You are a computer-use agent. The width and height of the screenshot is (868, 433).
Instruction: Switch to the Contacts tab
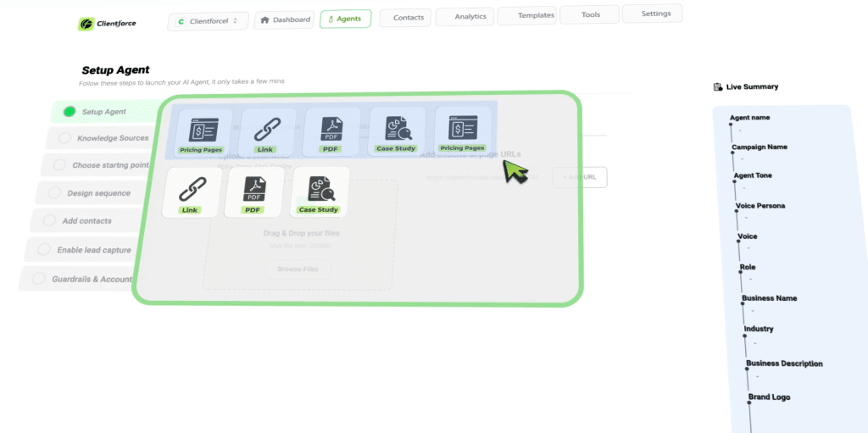click(x=405, y=17)
